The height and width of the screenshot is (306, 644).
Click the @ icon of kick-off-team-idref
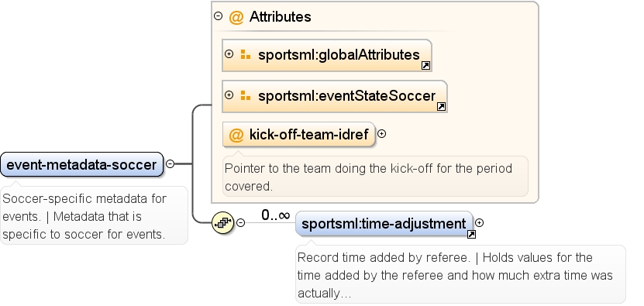[236, 135]
